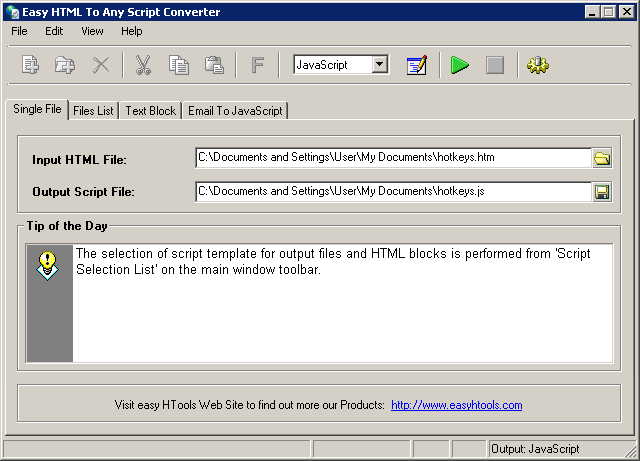The height and width of the screenshot is (461, 640).
Task: Click the 'Output Script File:' label
Action: (x=83, y=192)
